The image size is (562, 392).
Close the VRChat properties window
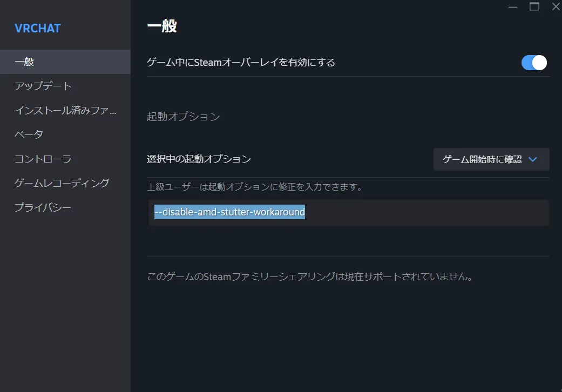tap(556, 6)
